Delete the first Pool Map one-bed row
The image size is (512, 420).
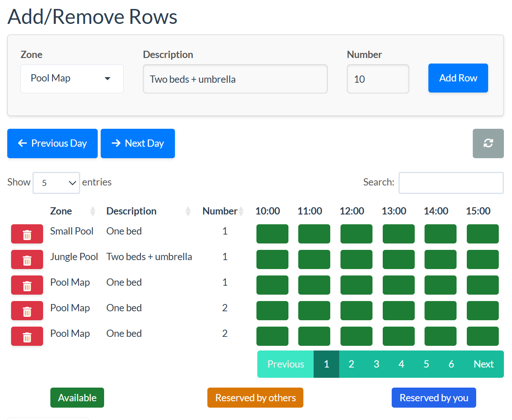[27, 285]
